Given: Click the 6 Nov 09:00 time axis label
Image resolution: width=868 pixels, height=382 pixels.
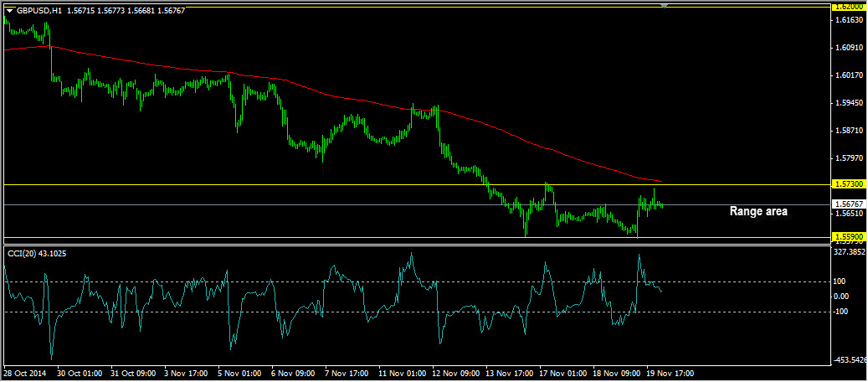Looking at the screenshot, I should click(294, 374).
